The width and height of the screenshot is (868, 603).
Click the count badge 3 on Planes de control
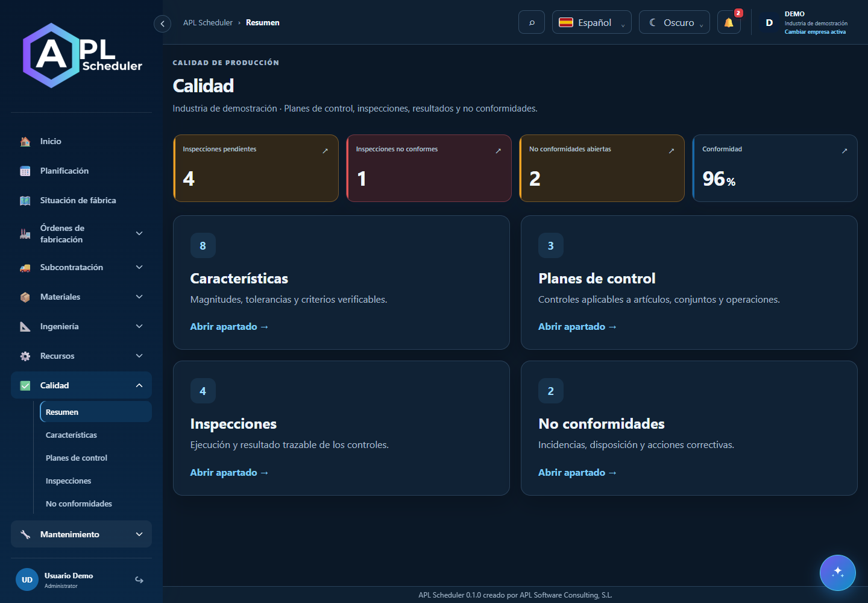(551, 245)
